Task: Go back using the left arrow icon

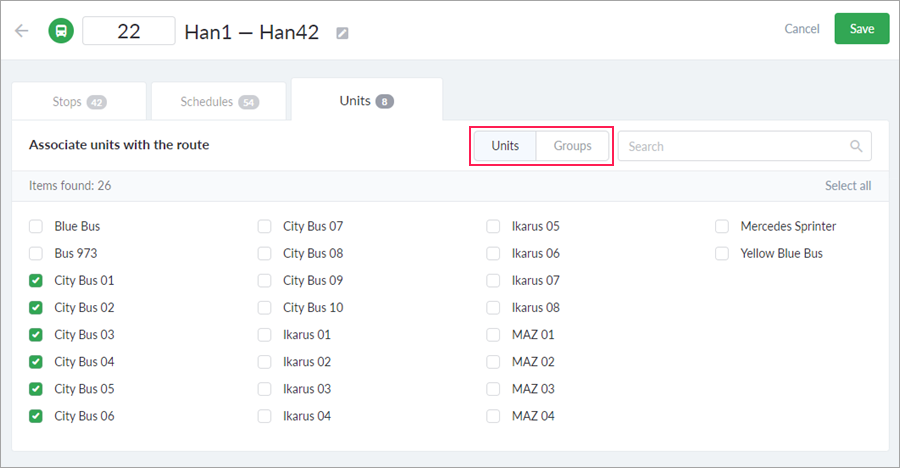Action: click(x=22, y=30)
